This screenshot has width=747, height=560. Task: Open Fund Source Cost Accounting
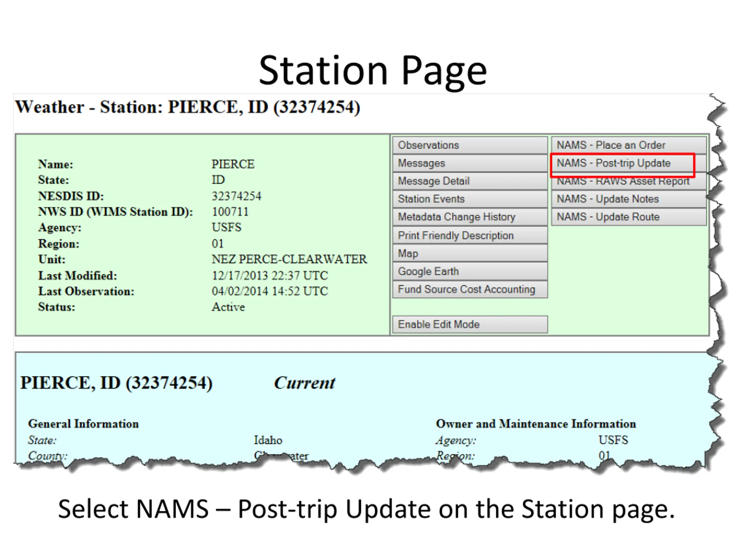coord(470,289)
